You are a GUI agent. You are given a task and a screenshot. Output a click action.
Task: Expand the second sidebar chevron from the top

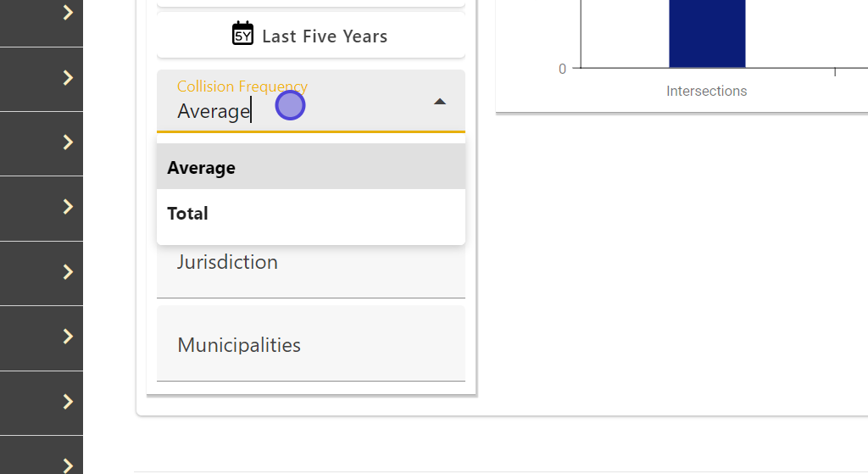69,78
